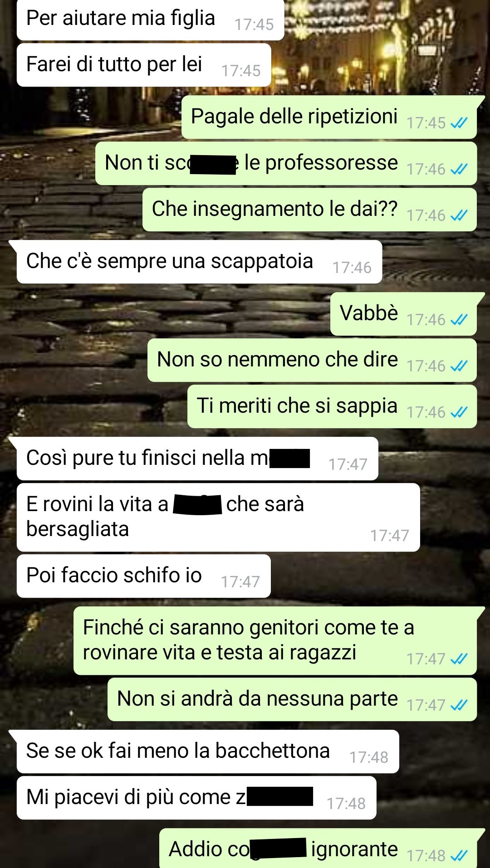This screenshot has width=490, height=868.
Task: Tap the "Pagale delle ripetizioni" message bubble
Action: coord(329,117)
